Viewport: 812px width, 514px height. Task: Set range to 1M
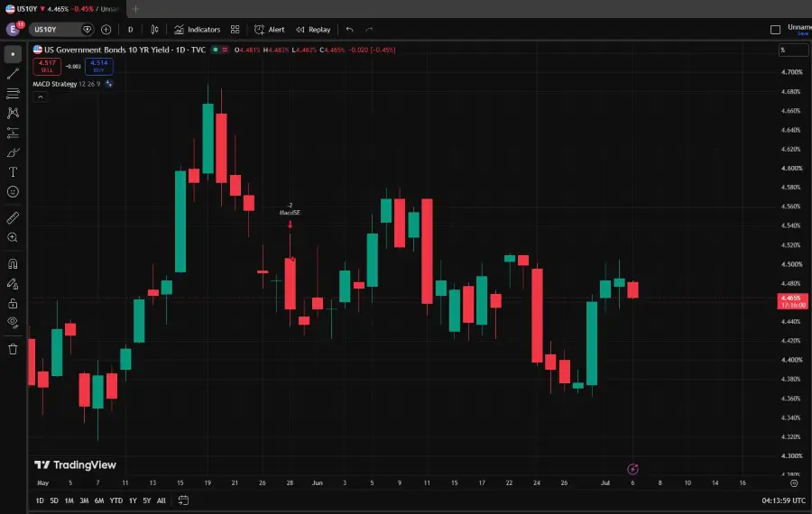pyautogui.click(x=69, y=500)
